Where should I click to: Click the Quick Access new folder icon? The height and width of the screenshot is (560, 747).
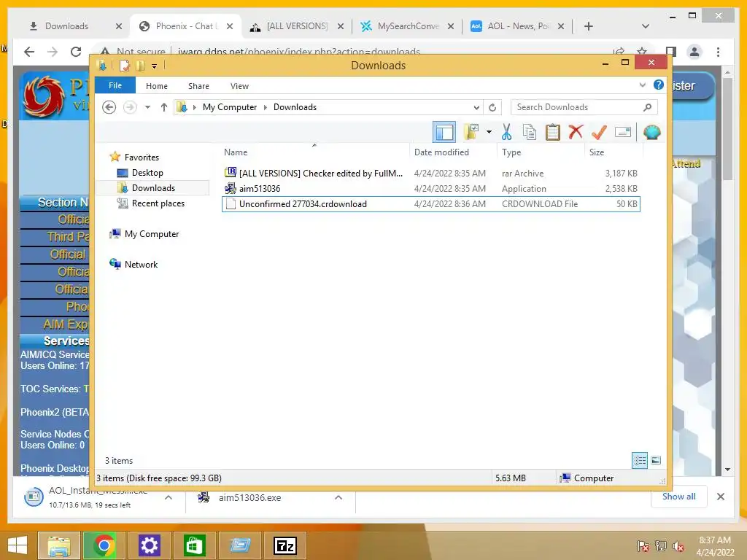(141, 65)
